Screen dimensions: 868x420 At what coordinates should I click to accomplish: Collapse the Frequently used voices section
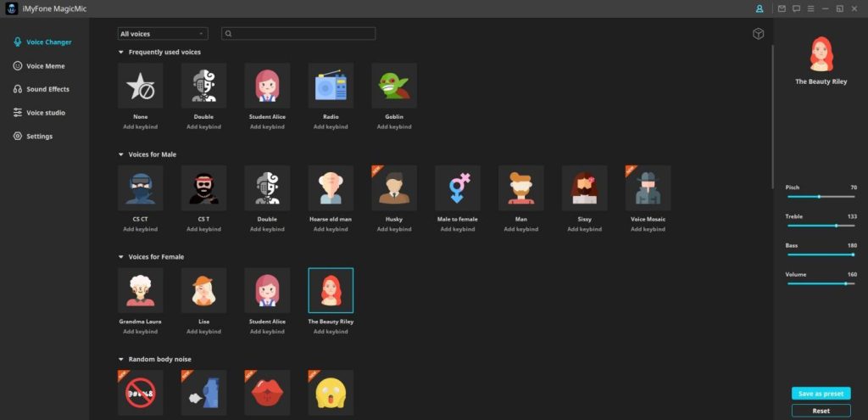coord(120,52)
